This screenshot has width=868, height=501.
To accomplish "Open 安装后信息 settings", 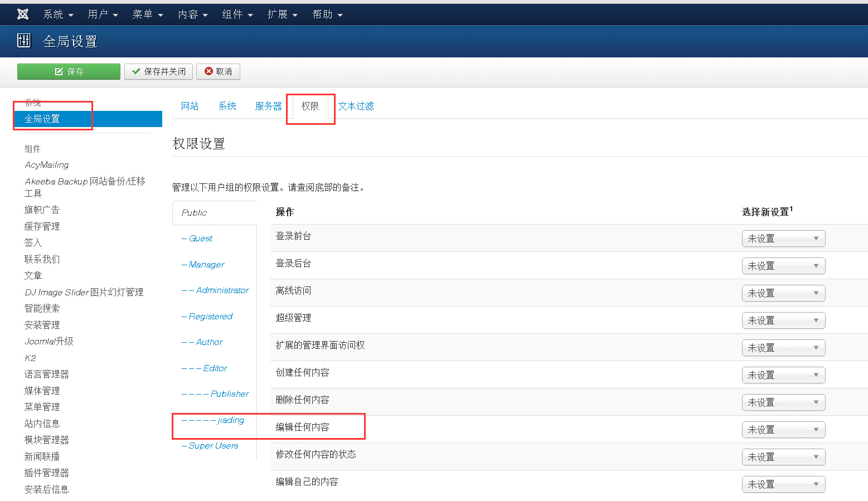I will tap(46, 489).
